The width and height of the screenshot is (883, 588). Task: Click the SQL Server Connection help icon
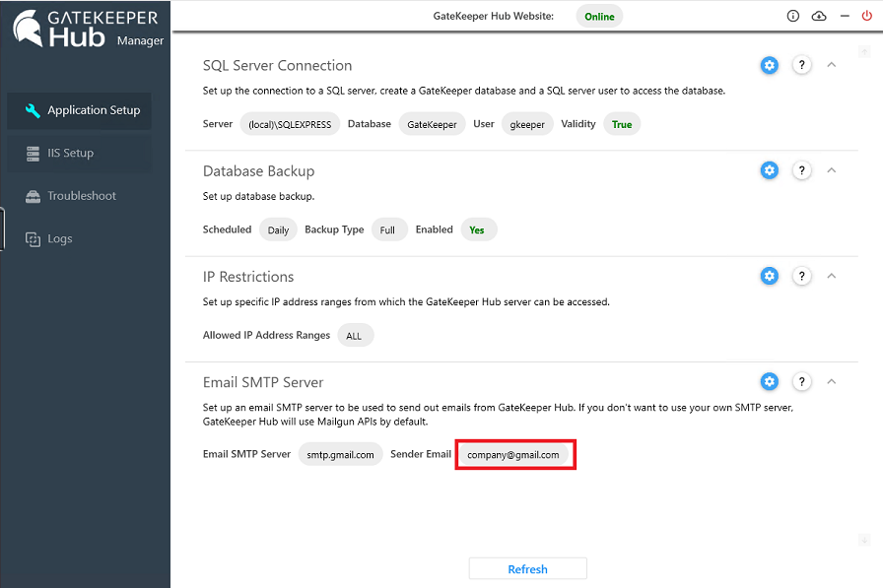point(801,65)
